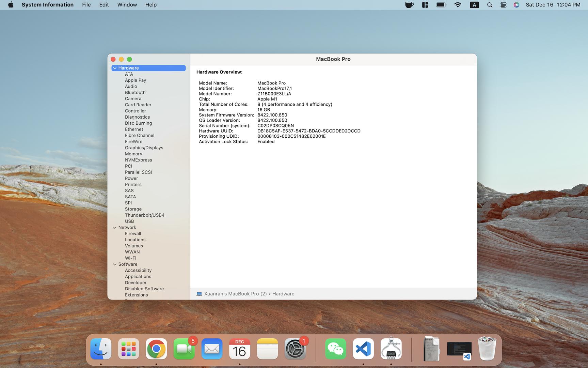Open the Trash in the Dock

[487, 349]
